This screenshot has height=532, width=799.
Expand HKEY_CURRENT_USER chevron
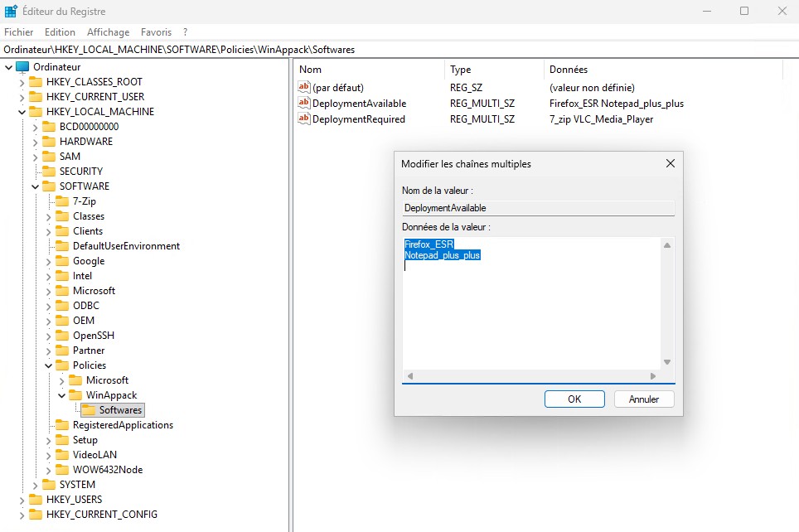(x=22, y=97)
